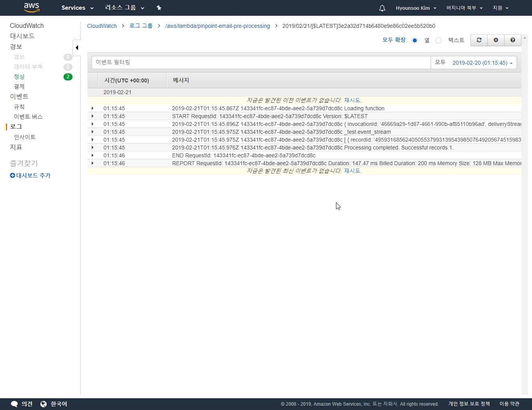Click the 2019-02-21 date group row

click(304, 93)
